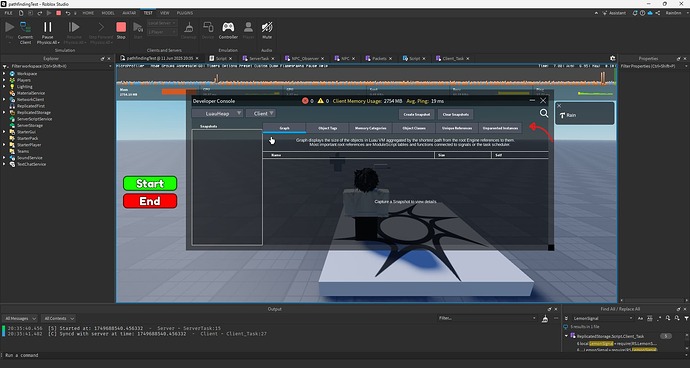Click the green Start button in viewport
Image resolution: width=690 pixels, height=368 pixels.
point(150,184)
